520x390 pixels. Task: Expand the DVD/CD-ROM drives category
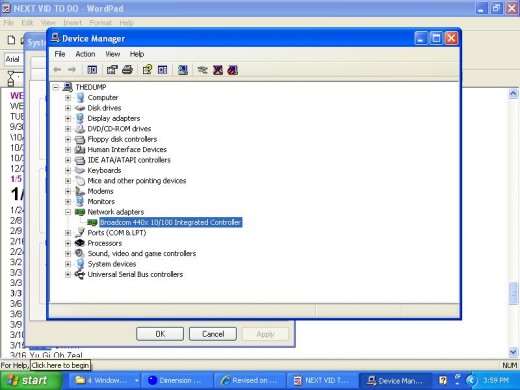click(x=68, y=129)
